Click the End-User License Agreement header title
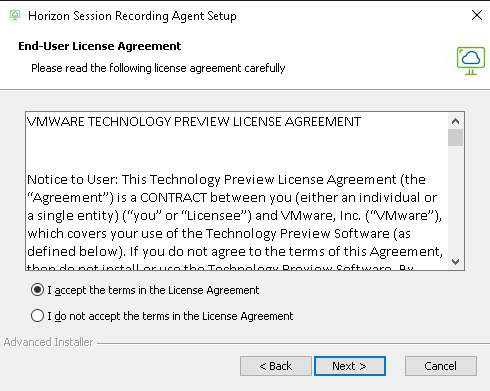 tap(100, 46)
